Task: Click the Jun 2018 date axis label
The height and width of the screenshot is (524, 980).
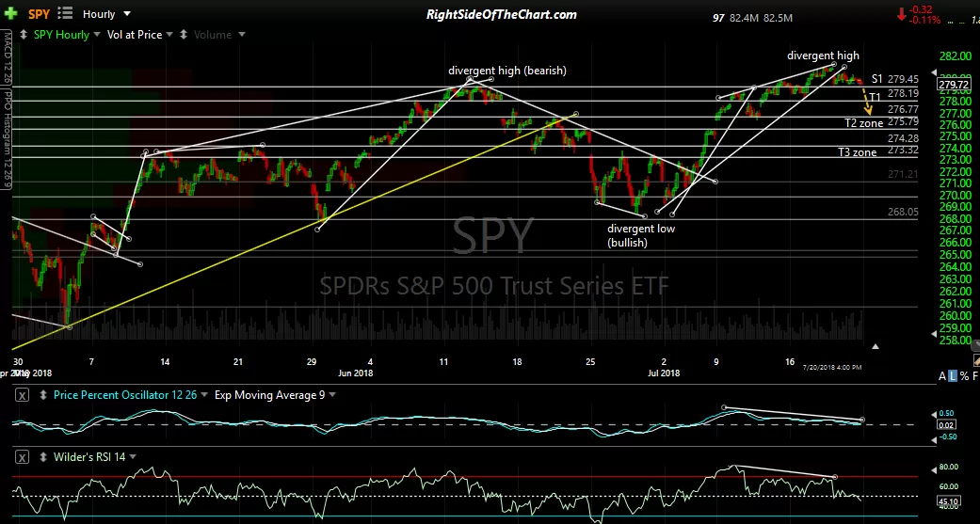Action: coord(355,373)
